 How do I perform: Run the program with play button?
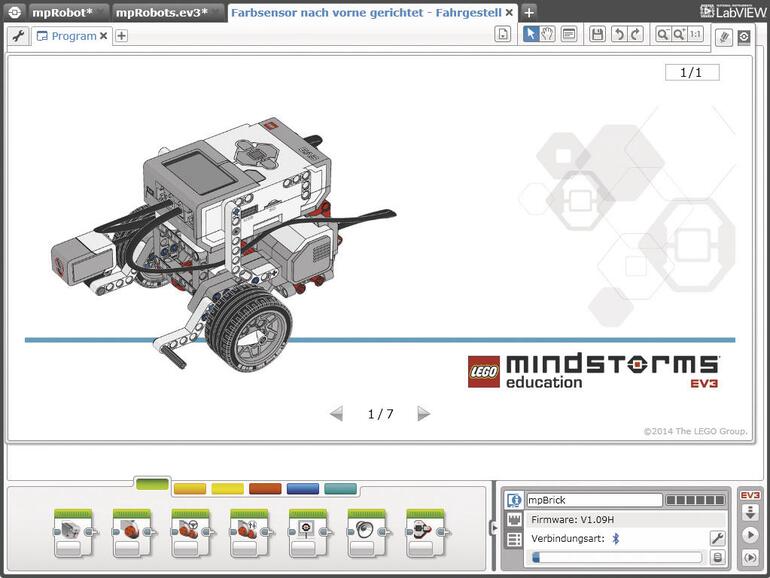[x=750, y=535]
